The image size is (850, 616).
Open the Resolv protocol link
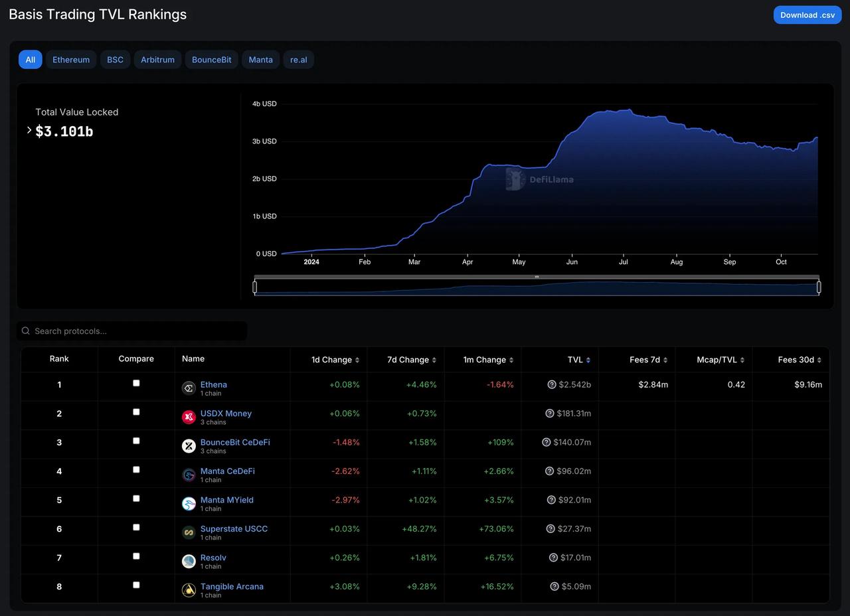point(213,558)
